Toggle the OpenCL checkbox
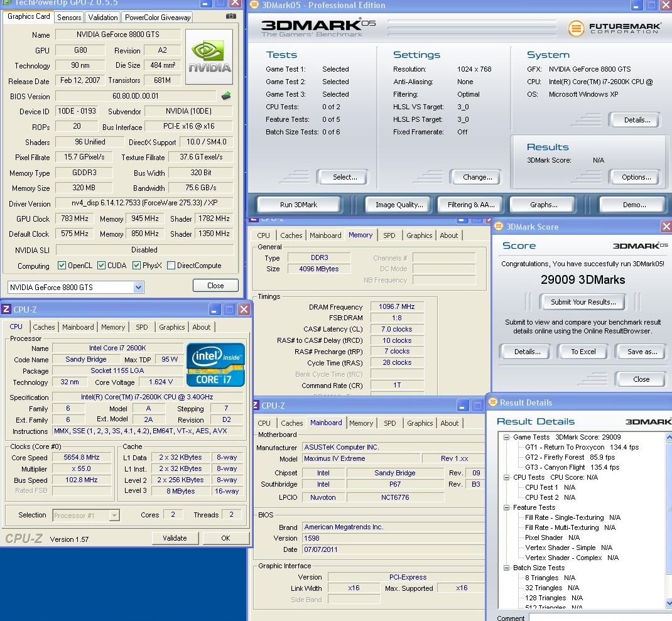 coord(62,265)
